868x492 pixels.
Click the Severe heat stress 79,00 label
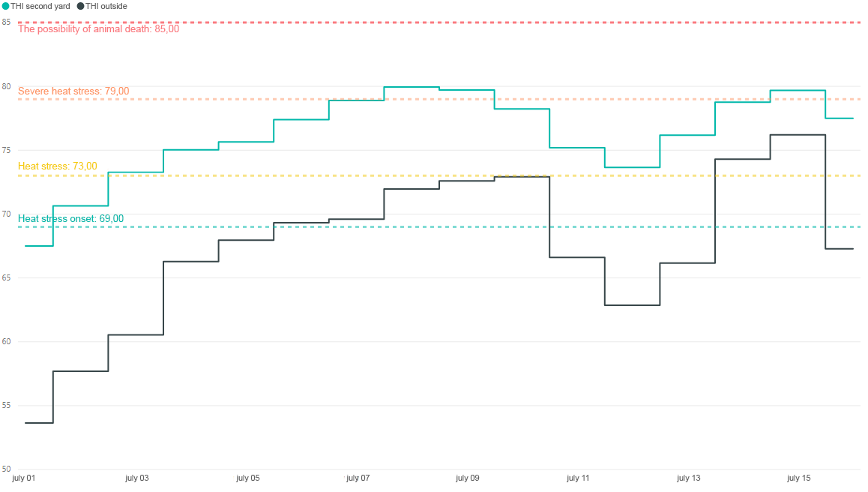coord(73,91)
